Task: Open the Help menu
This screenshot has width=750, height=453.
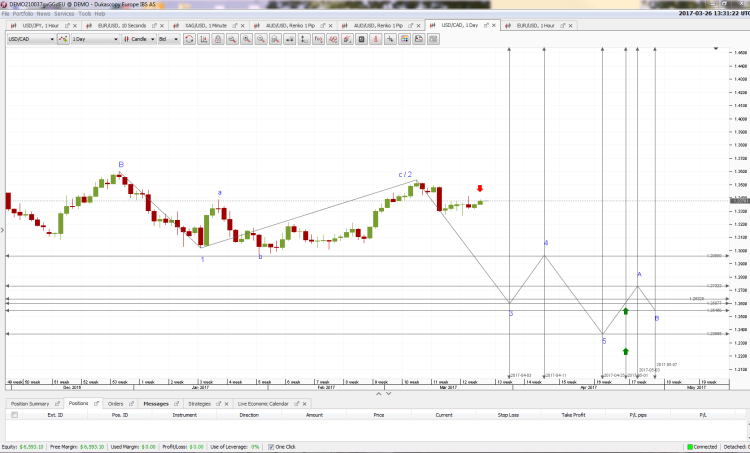Action: pos(100,14)
